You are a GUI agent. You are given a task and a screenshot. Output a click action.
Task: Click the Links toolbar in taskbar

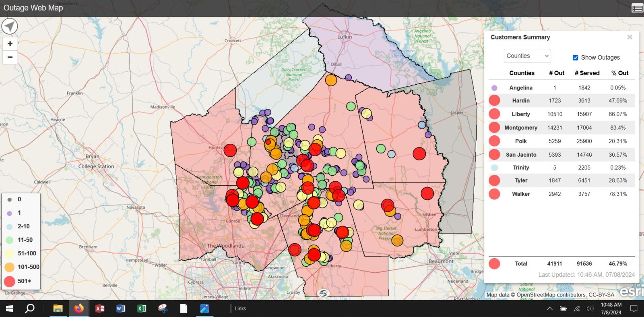(240, 309)
